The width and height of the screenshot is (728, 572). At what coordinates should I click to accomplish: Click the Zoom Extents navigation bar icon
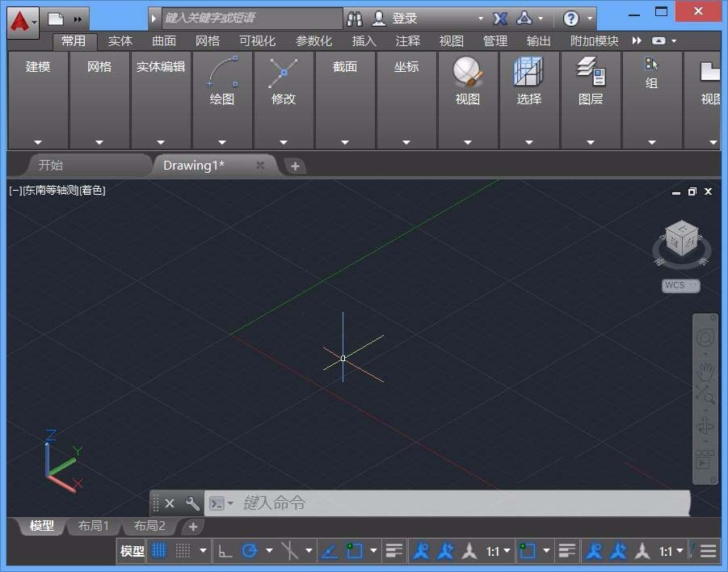(x=705, y=393)
